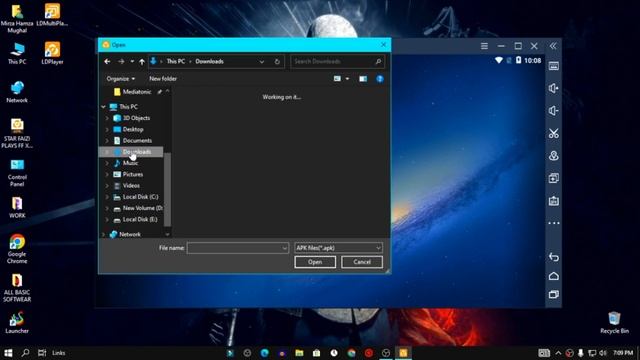Open LDPlayer more options dots
The height and width of the screenshot is (360, 640).
[553, 223]
